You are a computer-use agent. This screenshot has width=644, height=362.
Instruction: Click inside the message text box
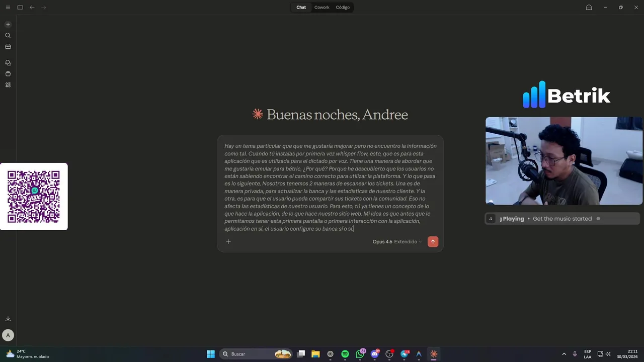[x=330, y=187]
